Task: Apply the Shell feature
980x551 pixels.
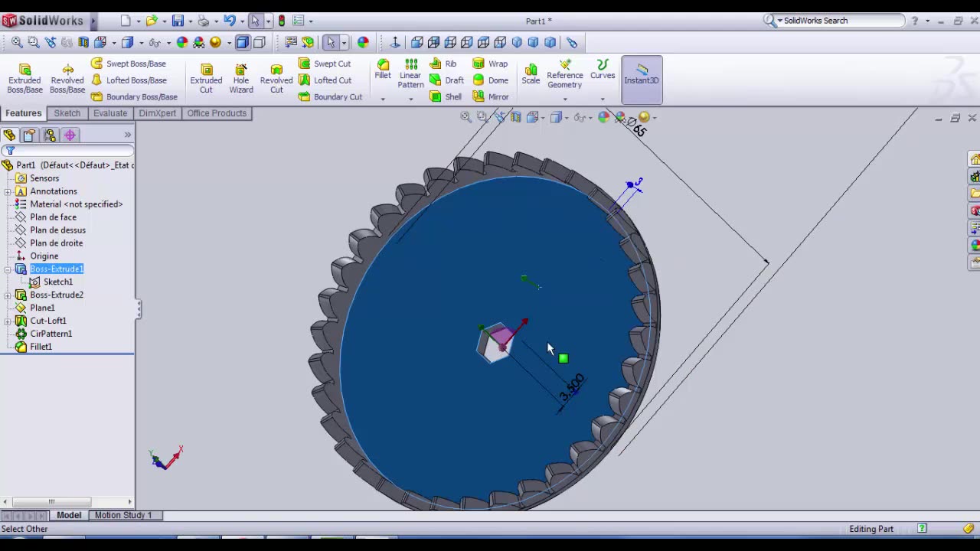Action: point(446,97)
